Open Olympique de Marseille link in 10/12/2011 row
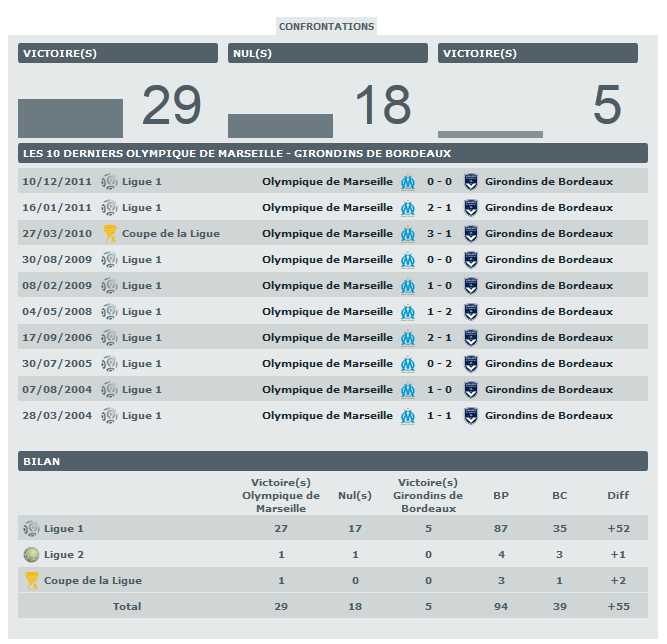Viewport: 667px width, 644px height. (x=327, y=182)
